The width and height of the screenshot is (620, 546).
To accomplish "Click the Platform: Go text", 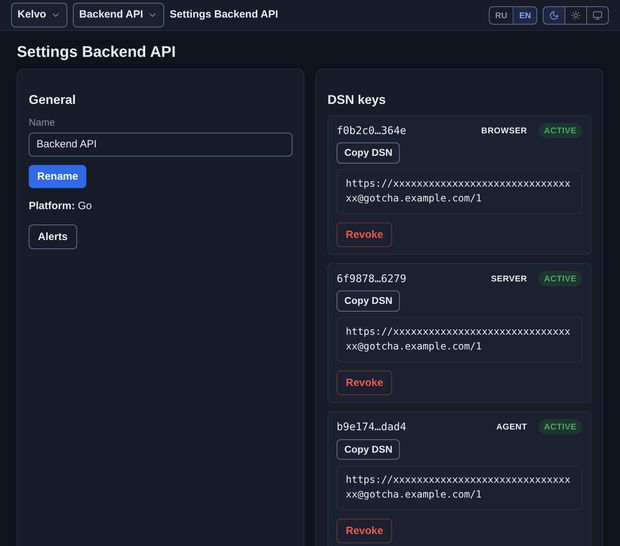I will (60, 206).
